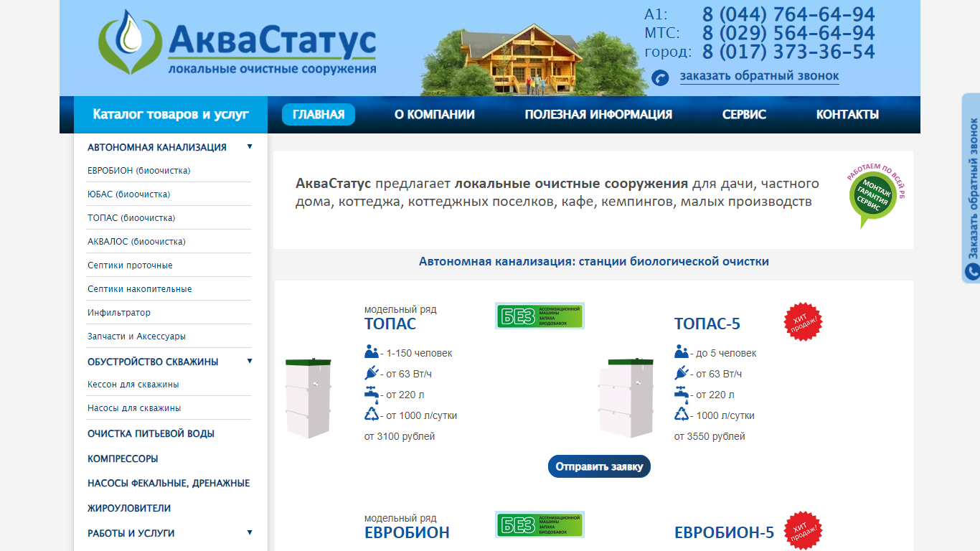Open Запчасти и Аксессуары catalog link

pyautogui.click(x=136, y=336)
